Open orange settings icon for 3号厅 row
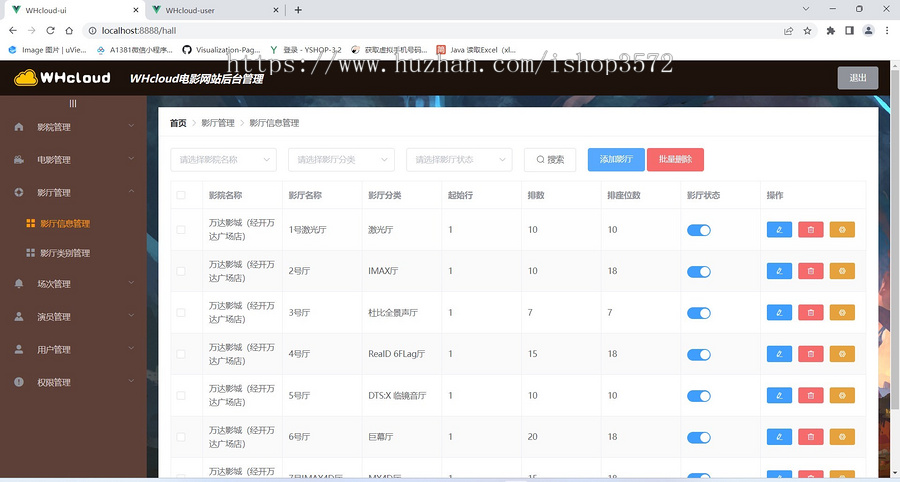The width and height of the screenshot is (900, 482). 842,313
